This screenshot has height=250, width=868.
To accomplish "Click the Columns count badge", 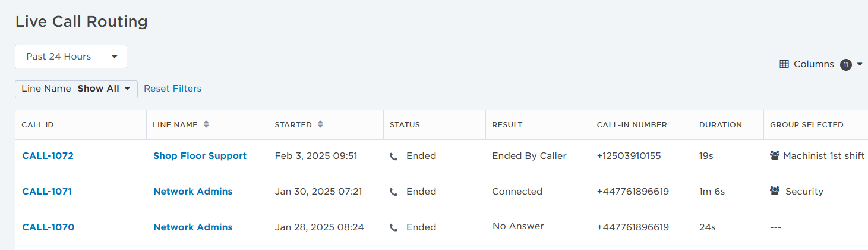I will point(846,64).
